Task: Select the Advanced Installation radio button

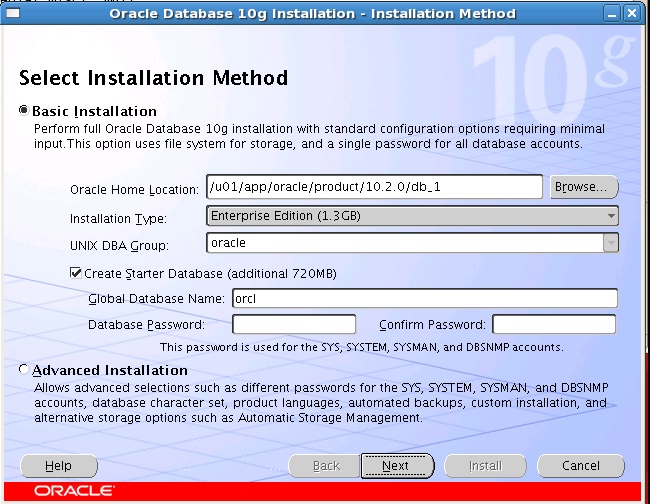Action: pyautogui.click(x=24, y=369)
